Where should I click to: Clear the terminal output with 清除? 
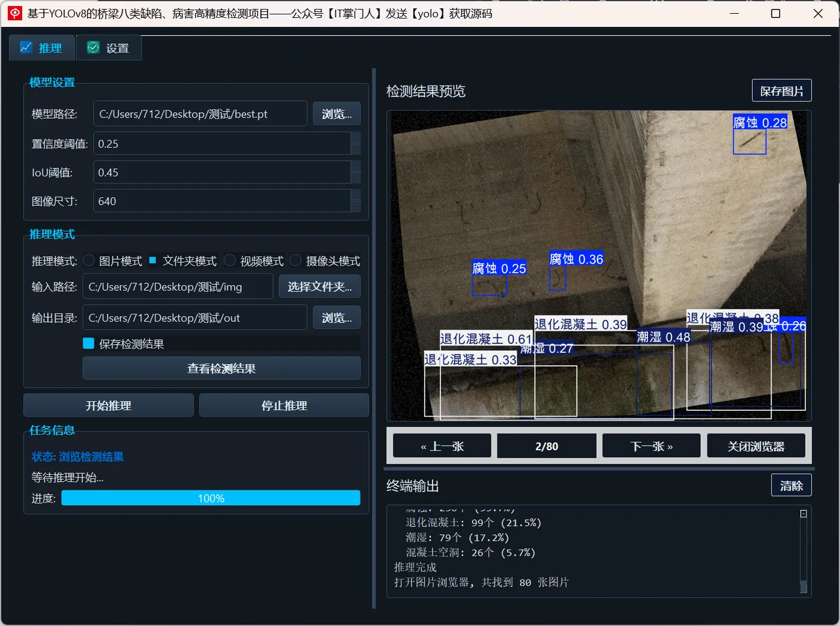point(791,485)
